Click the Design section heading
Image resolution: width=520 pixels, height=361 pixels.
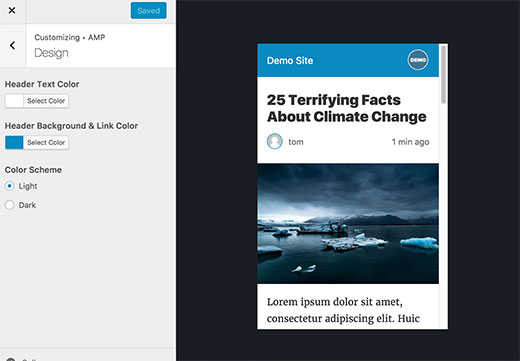[x=51, y=53]
